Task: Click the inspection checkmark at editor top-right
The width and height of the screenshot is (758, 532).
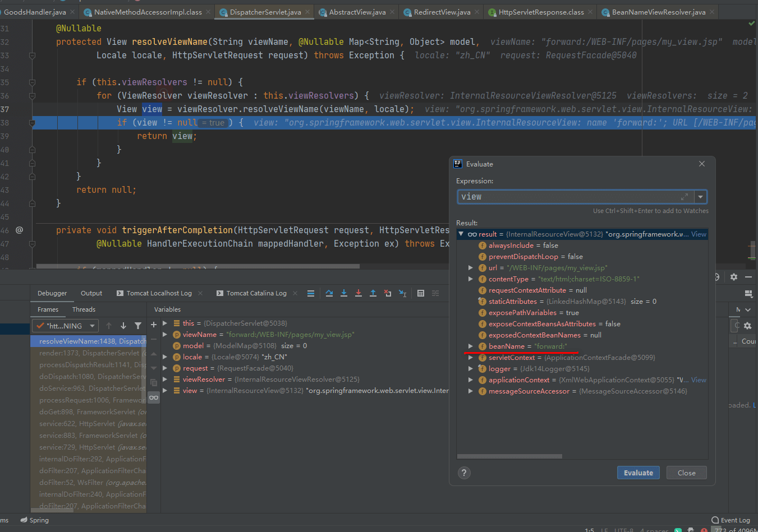Action: tap(751, 24)
